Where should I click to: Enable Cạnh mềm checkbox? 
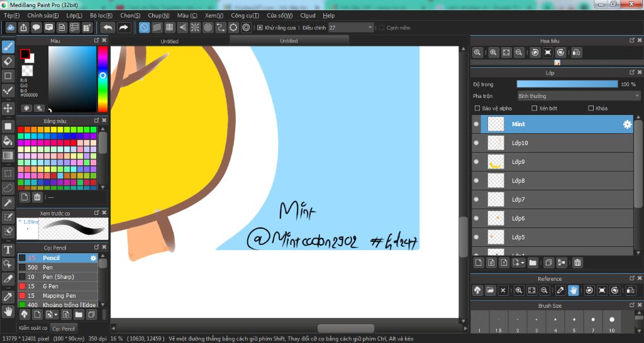click(x=382, y=28)
